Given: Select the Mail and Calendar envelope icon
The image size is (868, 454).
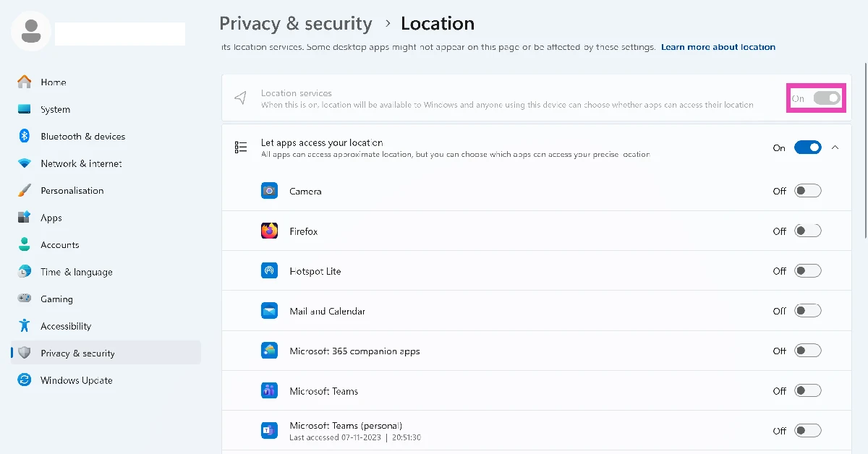Looking at the screenshot, I should (270, 310).
